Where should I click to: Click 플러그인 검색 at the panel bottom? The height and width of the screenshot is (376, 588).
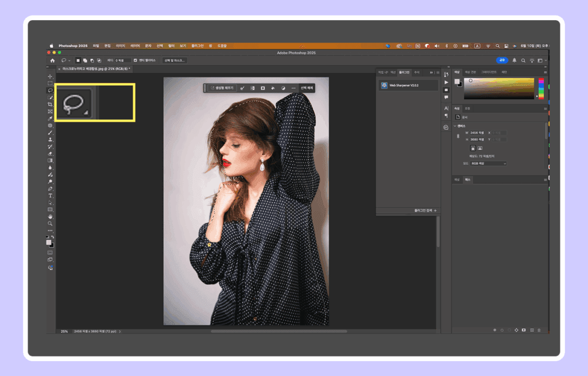[425, 211]
